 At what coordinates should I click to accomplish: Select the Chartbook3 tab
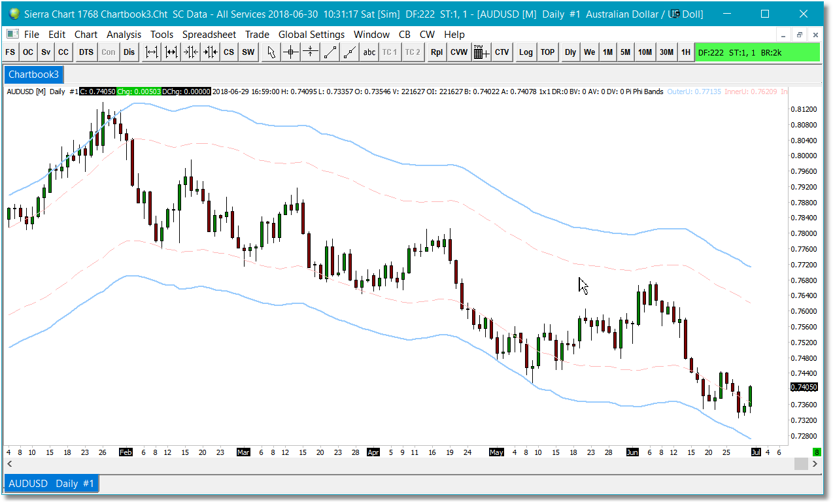point(33,75)
